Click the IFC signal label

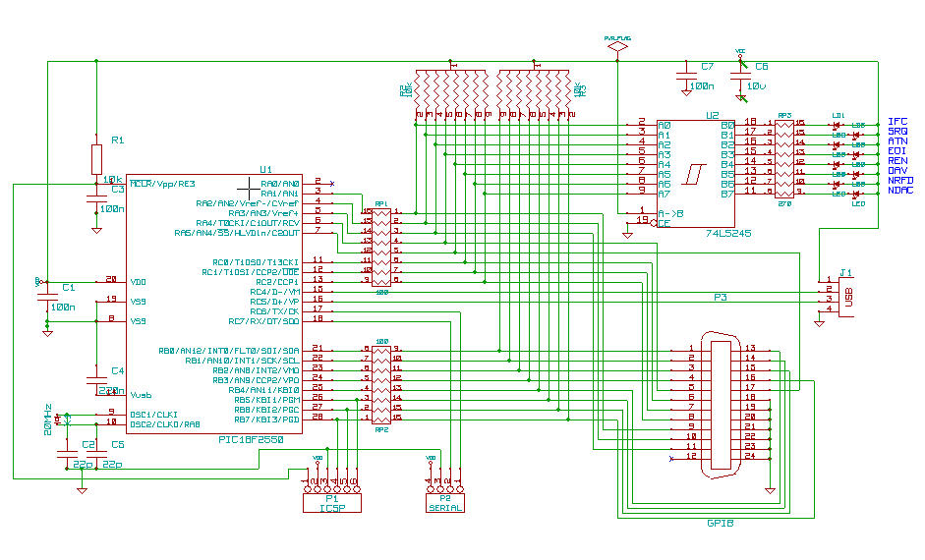click(897, 122)
